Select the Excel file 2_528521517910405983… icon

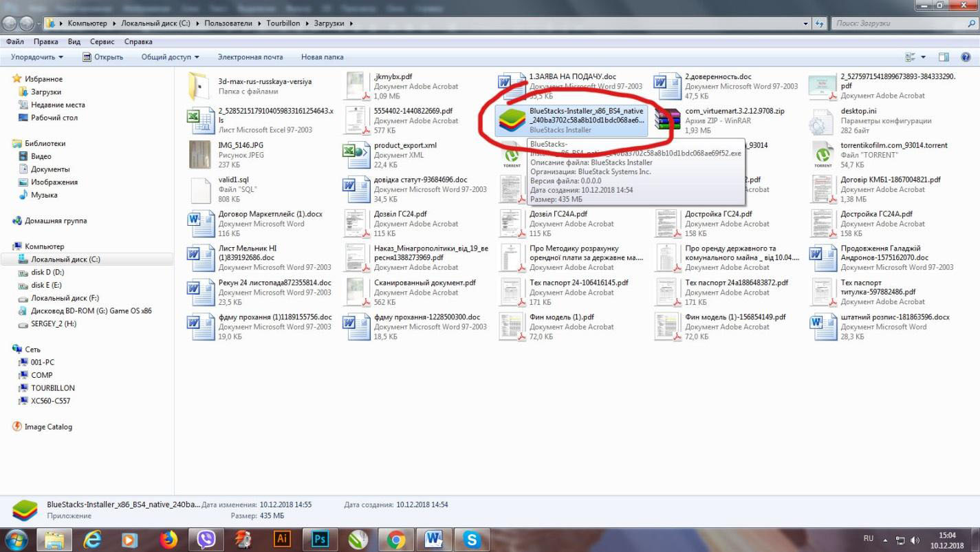click(x=200, y=120)
